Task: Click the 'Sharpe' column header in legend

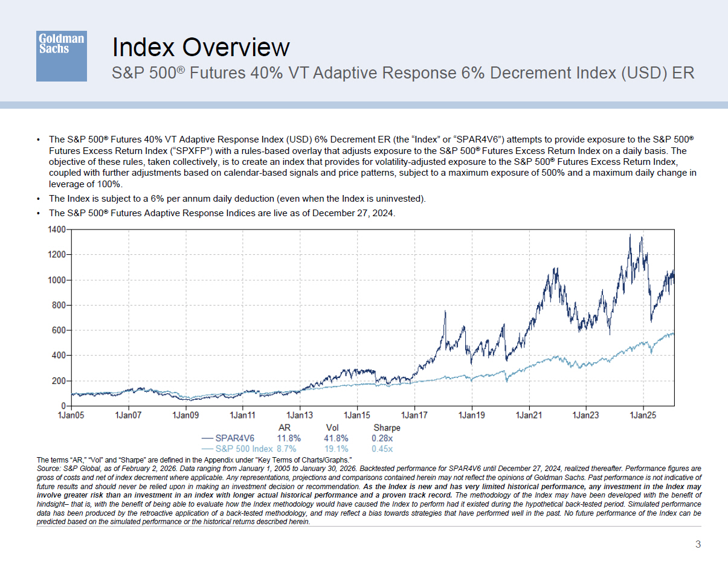Action: point(386,428)
